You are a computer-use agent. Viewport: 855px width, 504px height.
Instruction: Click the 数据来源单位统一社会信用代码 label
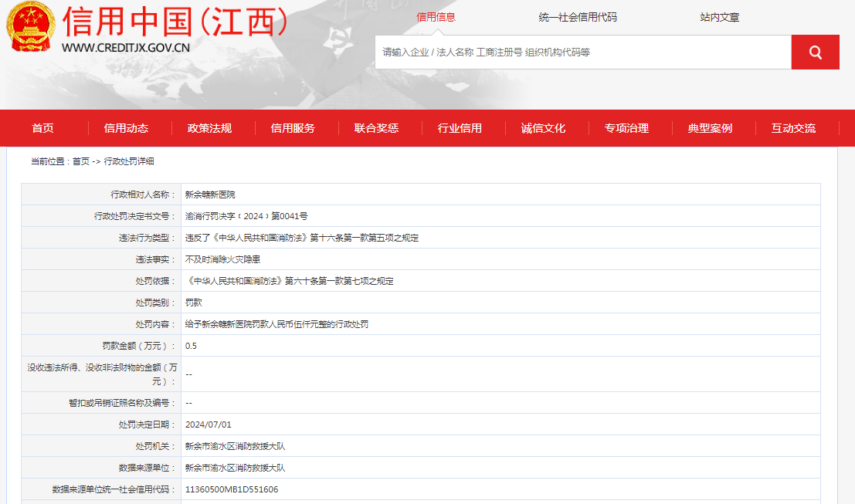coord(114,489)
